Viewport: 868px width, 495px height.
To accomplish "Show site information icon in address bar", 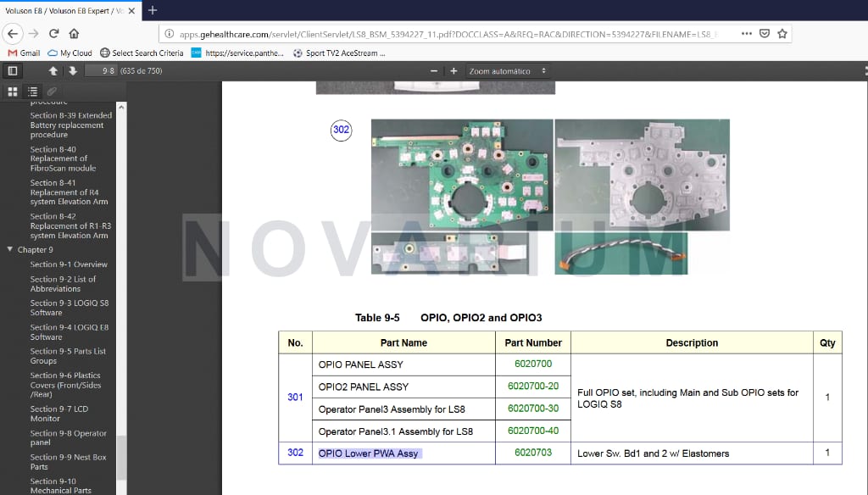I will pyautogui.click(x=170, y=34).
